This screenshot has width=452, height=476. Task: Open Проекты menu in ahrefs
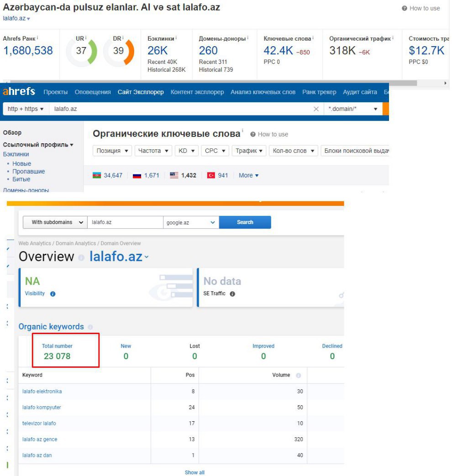(55, 92)
